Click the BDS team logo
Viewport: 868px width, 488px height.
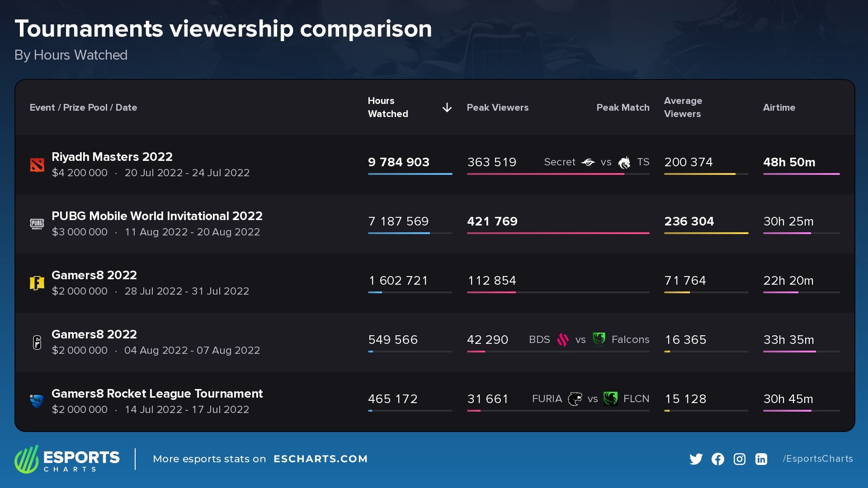click(563, 340)
